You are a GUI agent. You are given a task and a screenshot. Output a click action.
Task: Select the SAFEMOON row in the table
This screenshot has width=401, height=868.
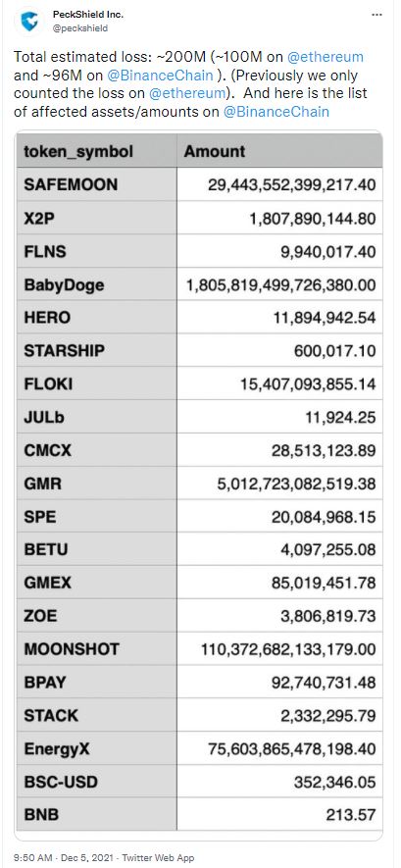point(199,184)
